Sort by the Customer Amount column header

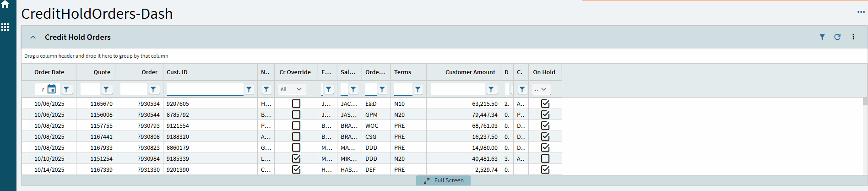(470, 72)
